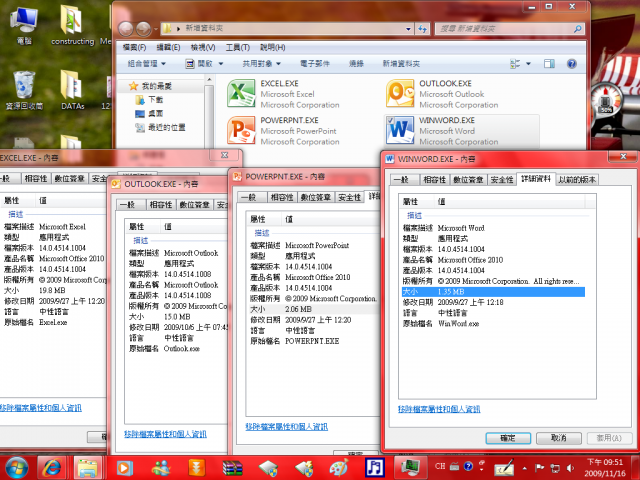
Task: Open constructing folder on desktop
Action: (x=72, y=25)
